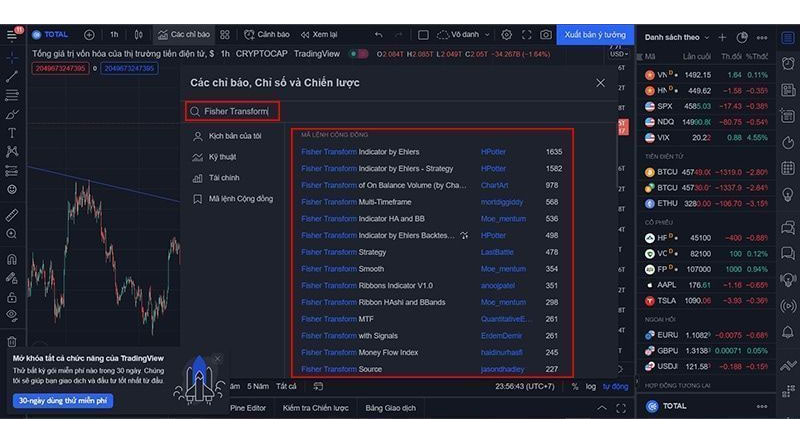
Task: Remove drawings with trash icon
Action: (x=12, y=341)
